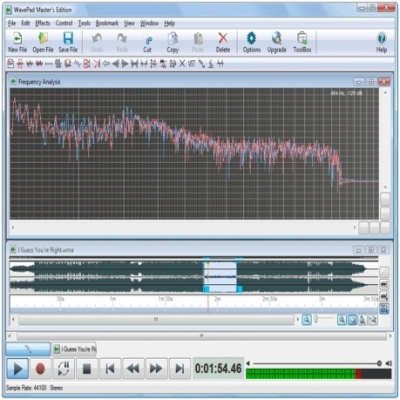Switch to I Guess You're Right tab
This screenshot has height=400, width=400.
(74, 349)
